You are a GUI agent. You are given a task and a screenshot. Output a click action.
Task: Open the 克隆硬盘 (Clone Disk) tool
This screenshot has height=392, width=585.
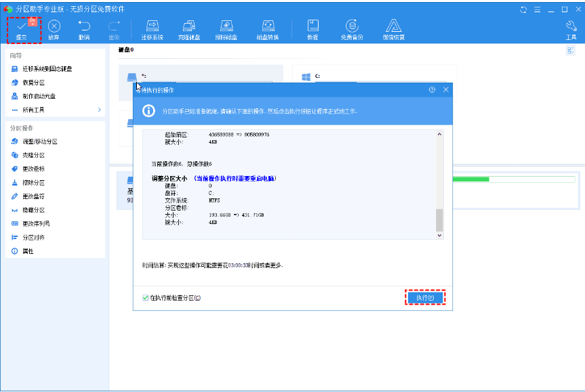pos(189,29)
